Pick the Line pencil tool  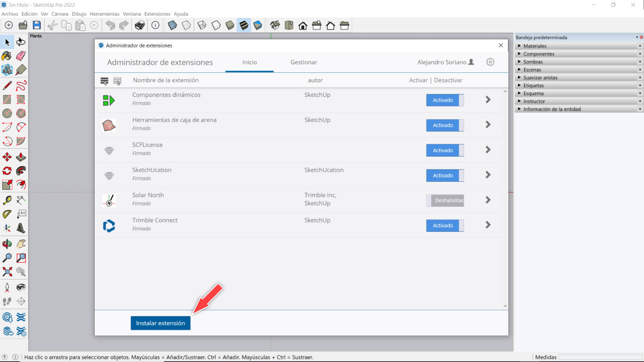[7, 85]
